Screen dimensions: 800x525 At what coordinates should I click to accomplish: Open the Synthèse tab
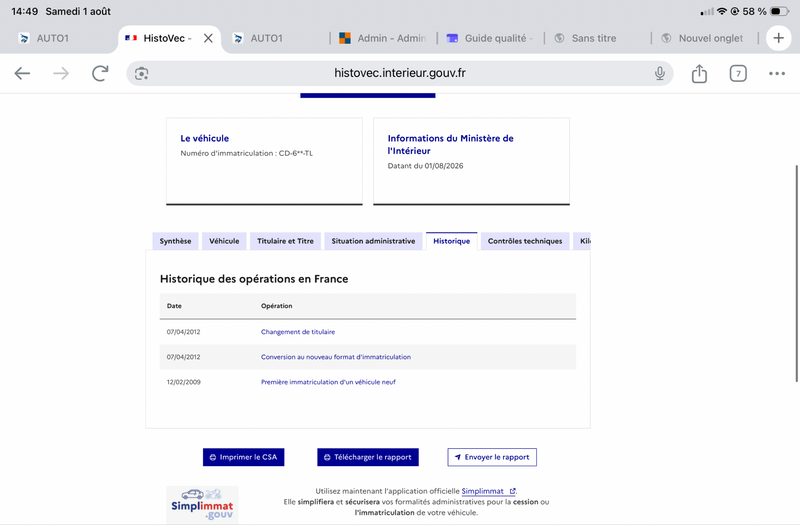tap(175, 241)
